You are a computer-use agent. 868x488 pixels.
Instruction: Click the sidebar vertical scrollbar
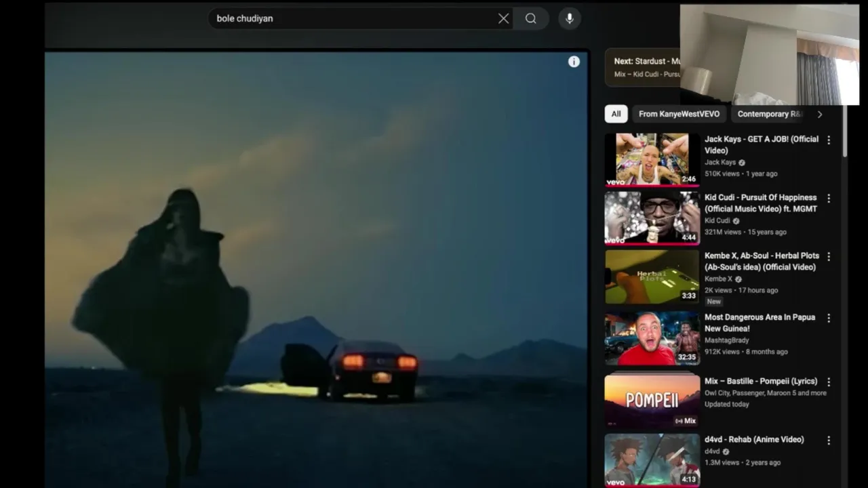845,132
